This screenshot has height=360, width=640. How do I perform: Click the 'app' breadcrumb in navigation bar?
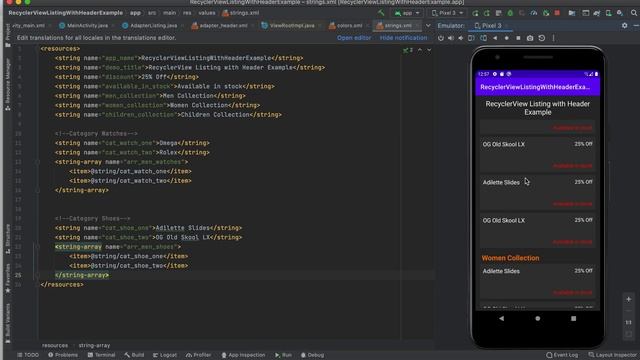(x=135, y=13)
